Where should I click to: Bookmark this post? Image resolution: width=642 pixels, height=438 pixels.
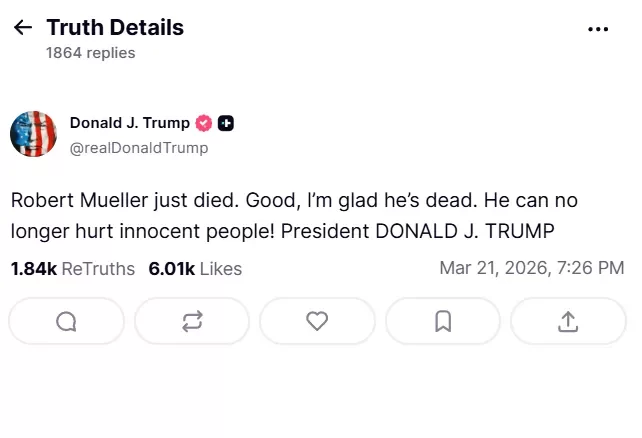click(443, 321)
